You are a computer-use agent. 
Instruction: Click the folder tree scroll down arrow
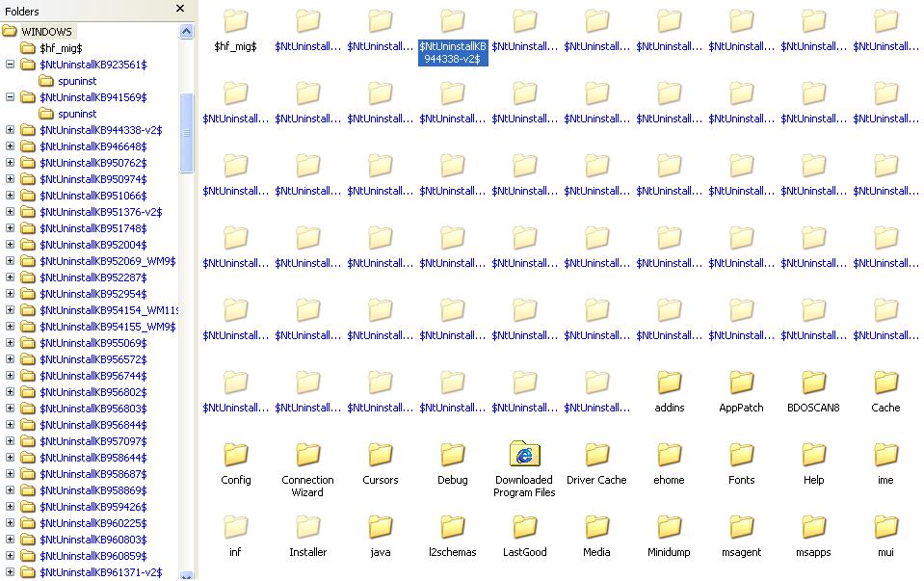[186, 575]
